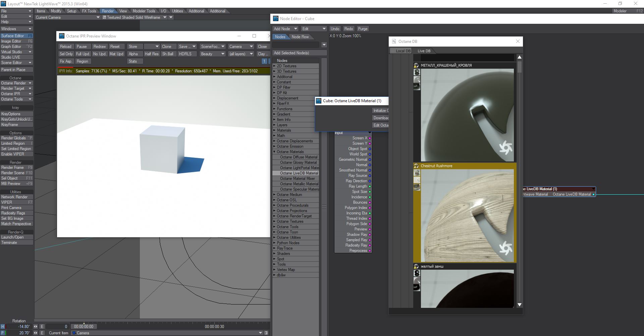Enable Half Res mode in IPR preview

pos(151,54)
